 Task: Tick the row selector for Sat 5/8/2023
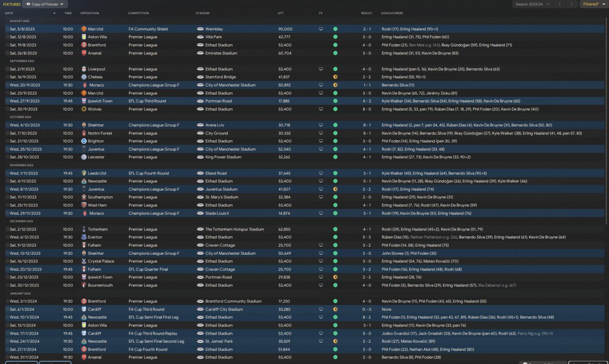pos(7,29)
